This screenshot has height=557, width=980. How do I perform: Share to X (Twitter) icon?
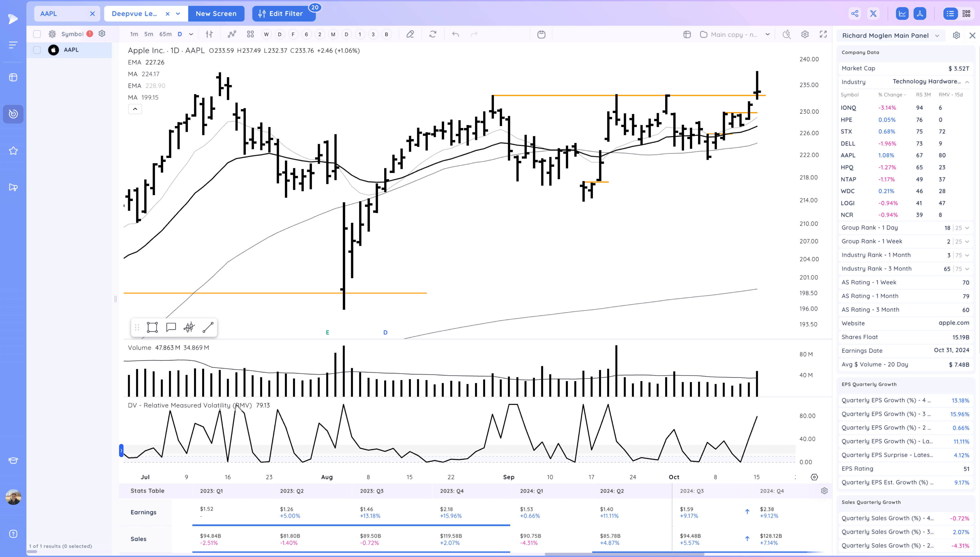tap(873, 14)
